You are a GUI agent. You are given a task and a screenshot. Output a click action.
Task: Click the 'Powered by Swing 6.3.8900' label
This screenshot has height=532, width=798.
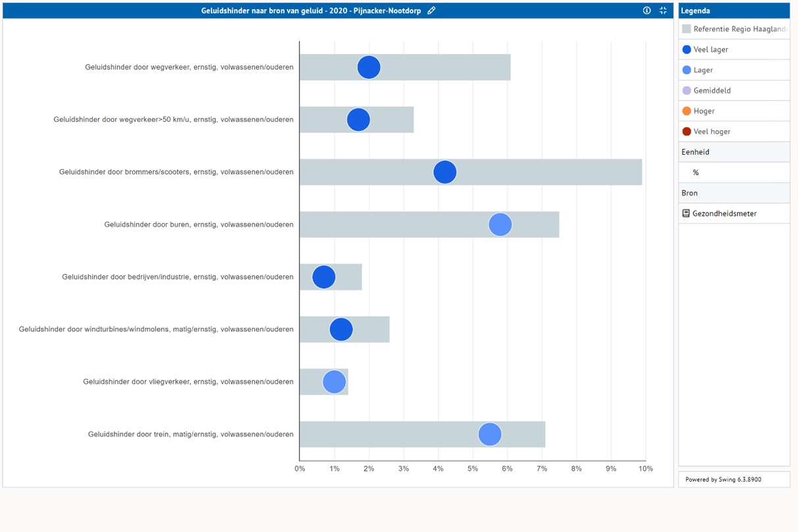[723, 479]
